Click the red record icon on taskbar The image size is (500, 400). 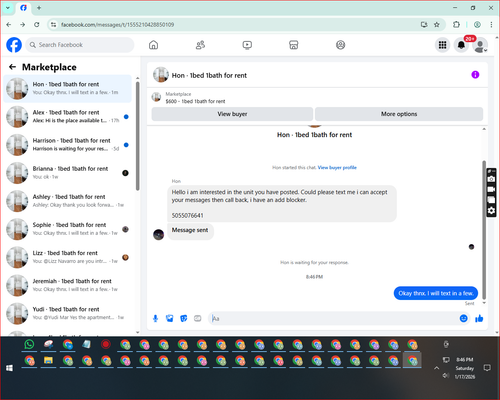click(x=106, y=344)
